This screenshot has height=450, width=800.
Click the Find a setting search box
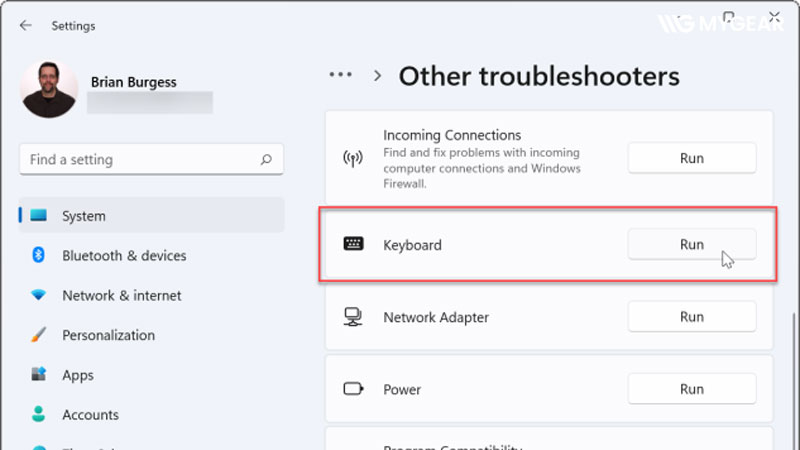tap(140, 159)
